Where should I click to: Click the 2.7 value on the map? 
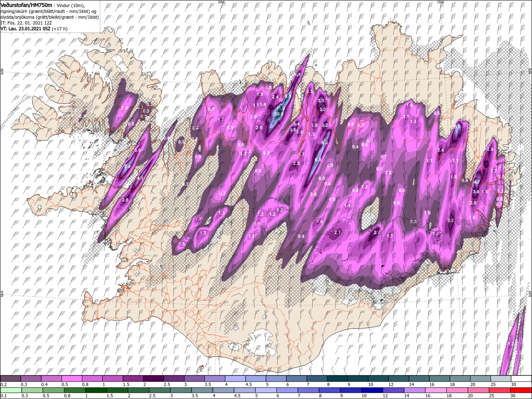pos(377,233)
